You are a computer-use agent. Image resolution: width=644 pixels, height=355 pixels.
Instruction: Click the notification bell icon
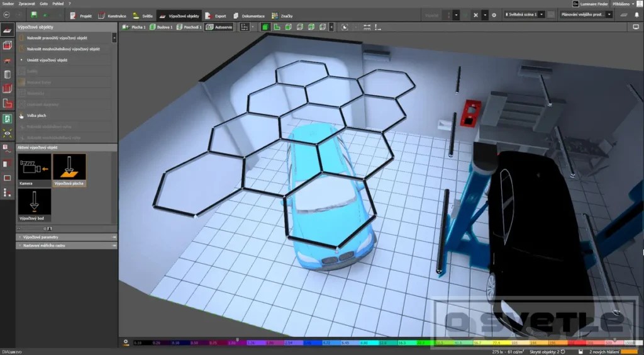pos(636,15)
